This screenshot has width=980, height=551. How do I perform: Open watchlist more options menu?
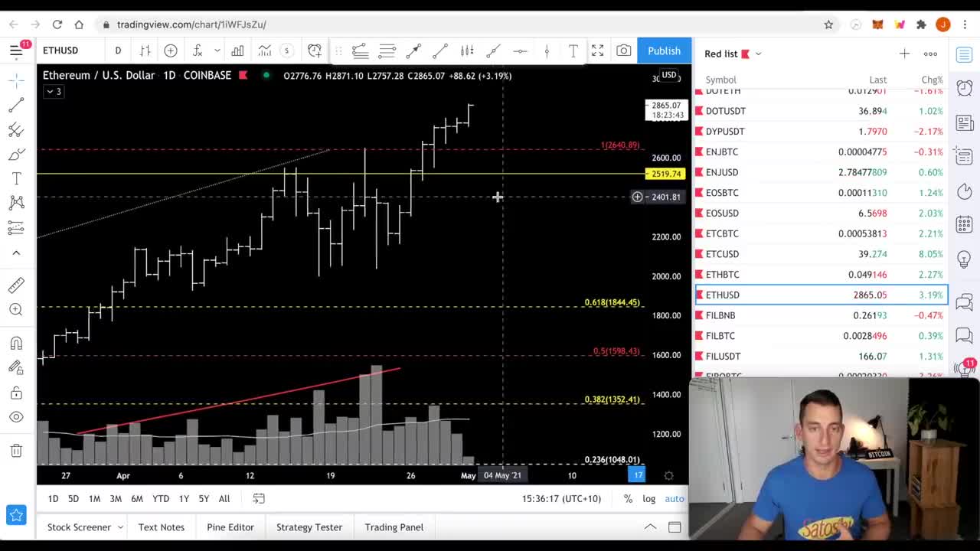[x=930, y=54]
